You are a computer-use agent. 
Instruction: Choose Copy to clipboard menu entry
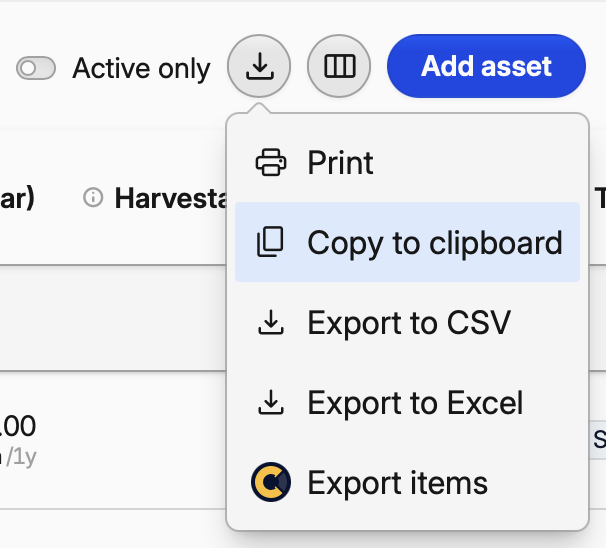[x=434, y=242]
